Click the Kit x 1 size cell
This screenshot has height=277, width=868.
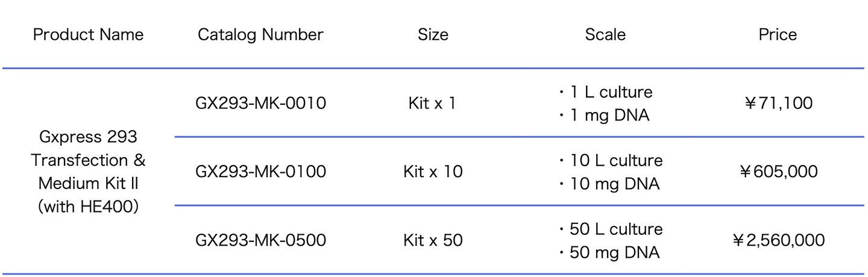(433, 103)
